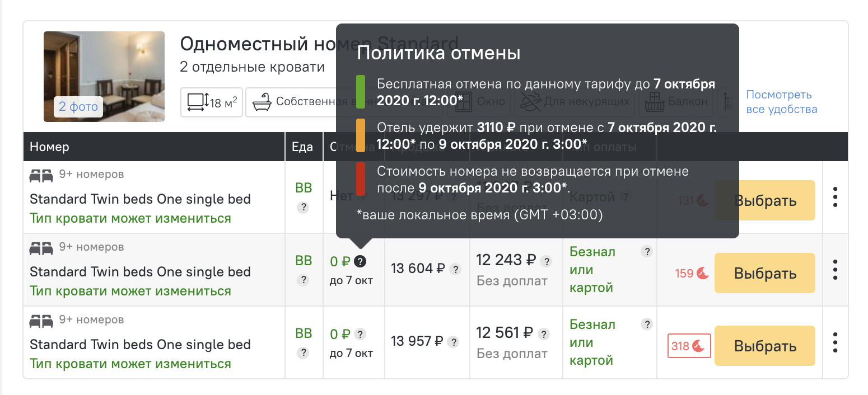Click the help icon next to 13 604 ₽
The width and height of the screenshot is (868, 395).
click(456, 269)
